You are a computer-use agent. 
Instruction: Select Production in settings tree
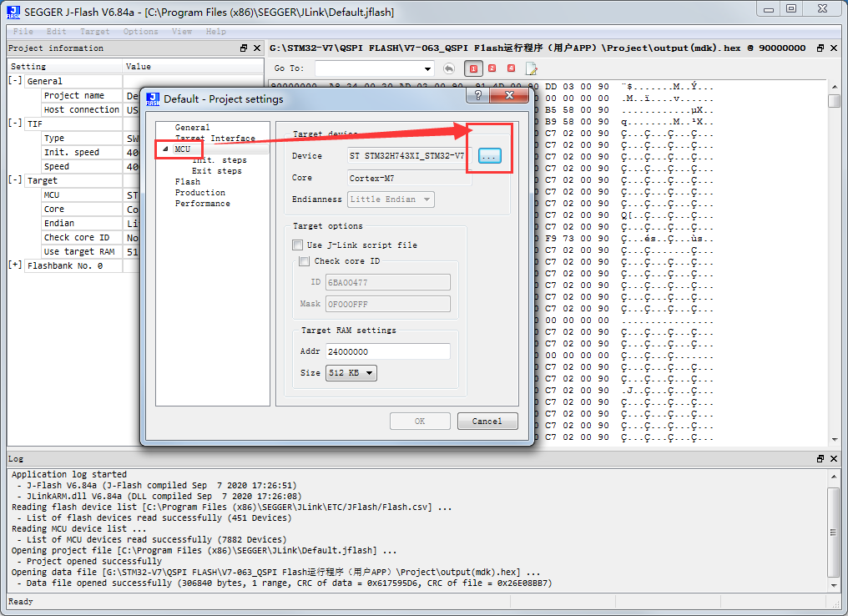(x=200, y=193)
